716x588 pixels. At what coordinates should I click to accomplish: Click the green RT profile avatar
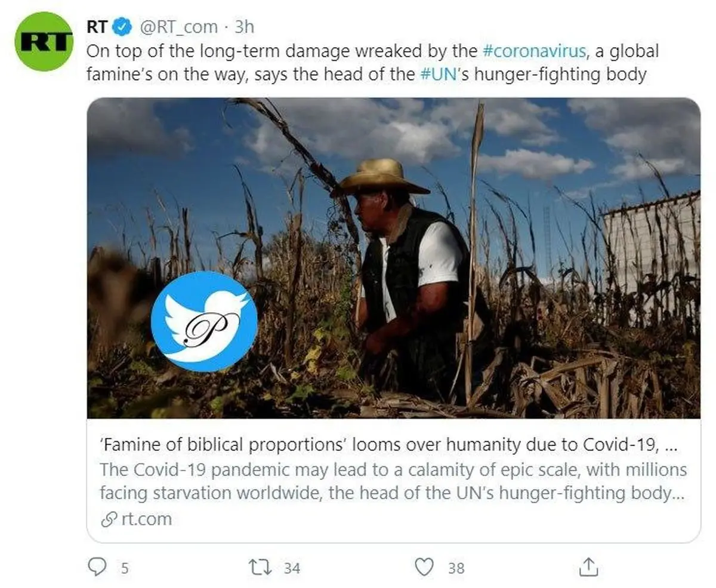click(x=44, y=41)
